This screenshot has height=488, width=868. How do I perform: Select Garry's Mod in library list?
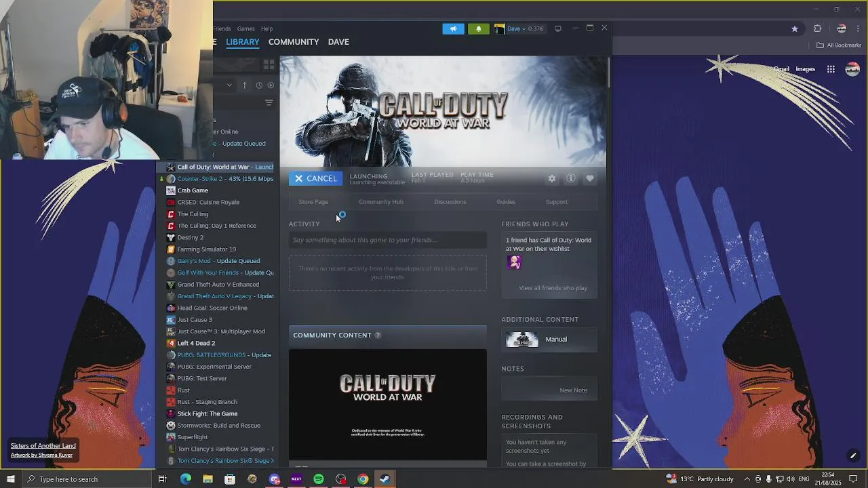(x=217, y=261)
